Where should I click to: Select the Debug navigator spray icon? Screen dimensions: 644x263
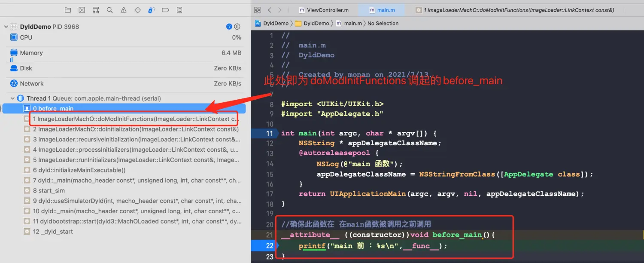click(152, 10)
